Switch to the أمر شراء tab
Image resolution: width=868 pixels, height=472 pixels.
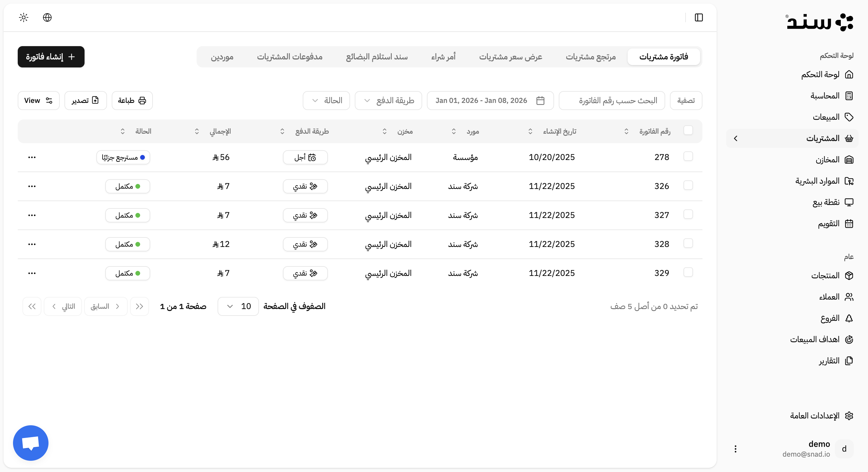[x=443, y=56]
